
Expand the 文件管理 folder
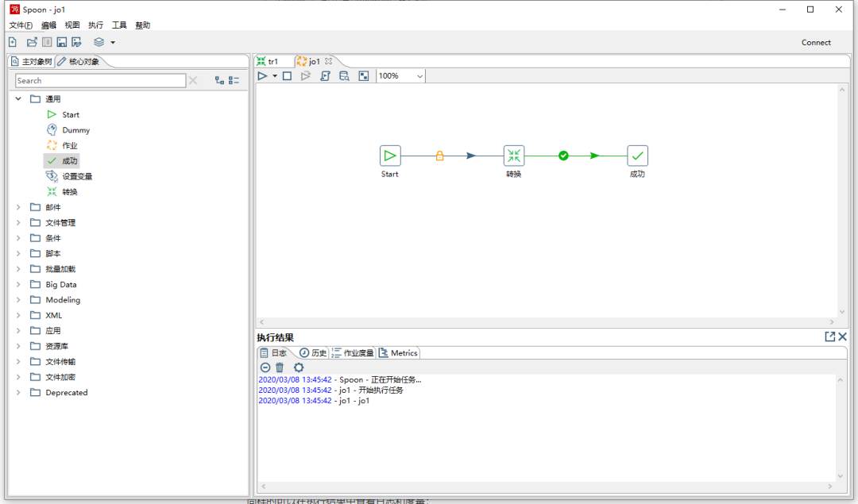[18, 222]
